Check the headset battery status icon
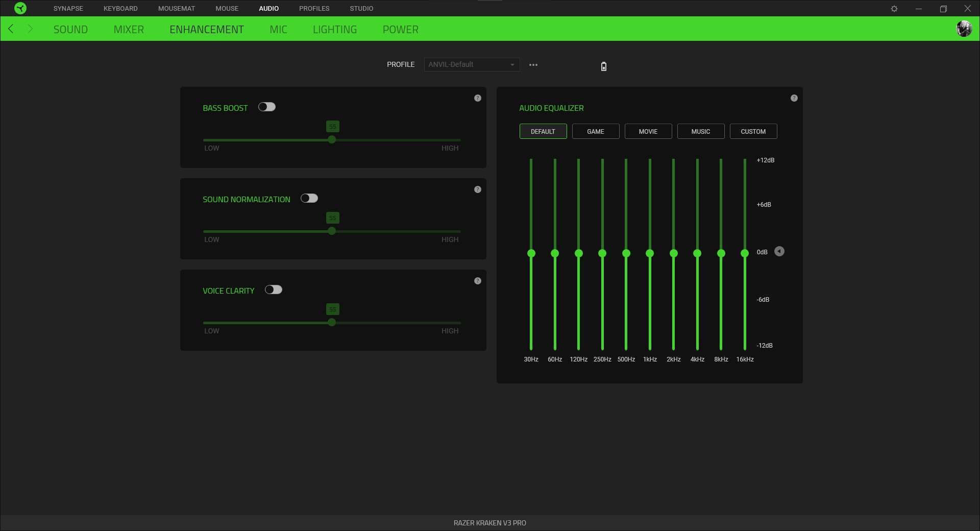 (603, 66)
